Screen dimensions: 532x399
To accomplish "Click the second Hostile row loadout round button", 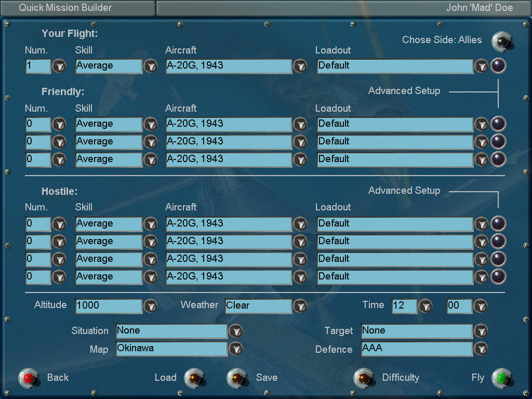I will tap(498, 242).
